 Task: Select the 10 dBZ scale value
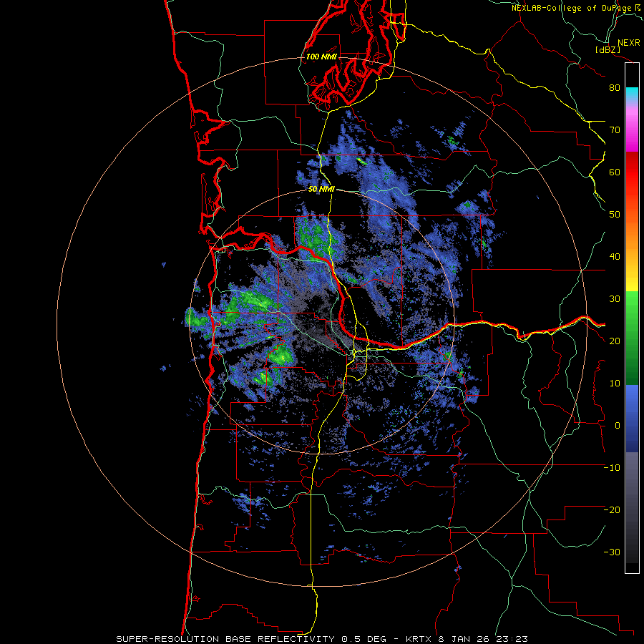[615, 384]
